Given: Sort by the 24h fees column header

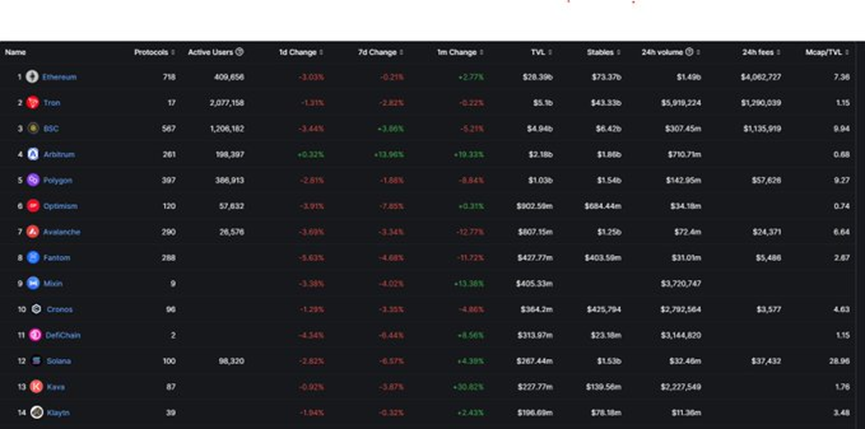Looking at the screenshot, I should pyautogui.click(x=761, y=51).
